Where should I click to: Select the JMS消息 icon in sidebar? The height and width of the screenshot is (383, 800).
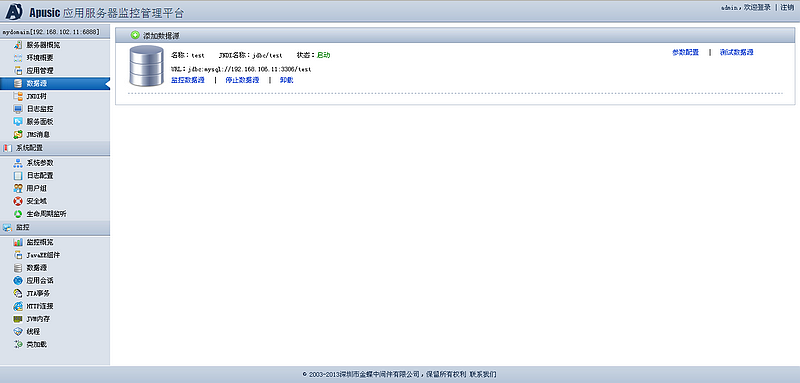18,135
